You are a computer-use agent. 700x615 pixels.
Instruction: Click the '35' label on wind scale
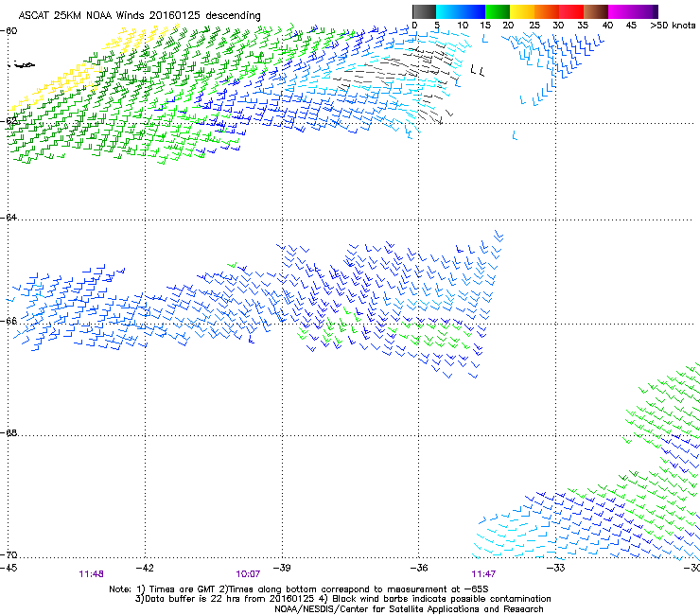point(583,26)
